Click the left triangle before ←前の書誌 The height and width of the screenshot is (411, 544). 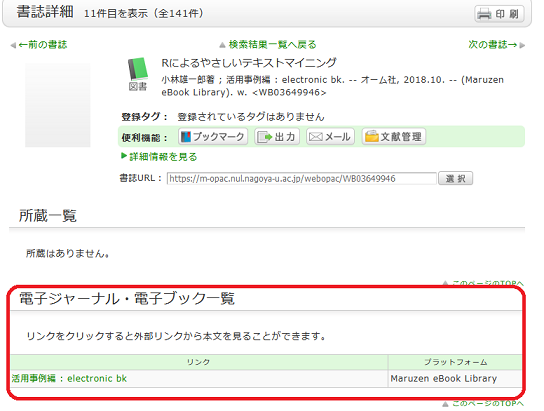(13, 45)
